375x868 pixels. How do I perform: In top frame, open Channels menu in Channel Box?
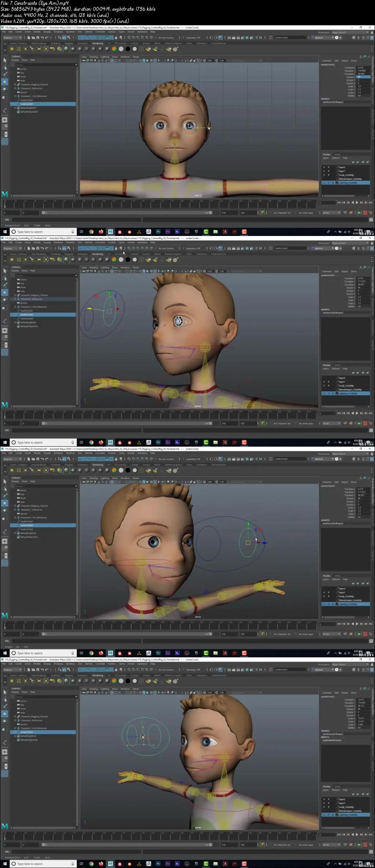[x=327, y=60]
